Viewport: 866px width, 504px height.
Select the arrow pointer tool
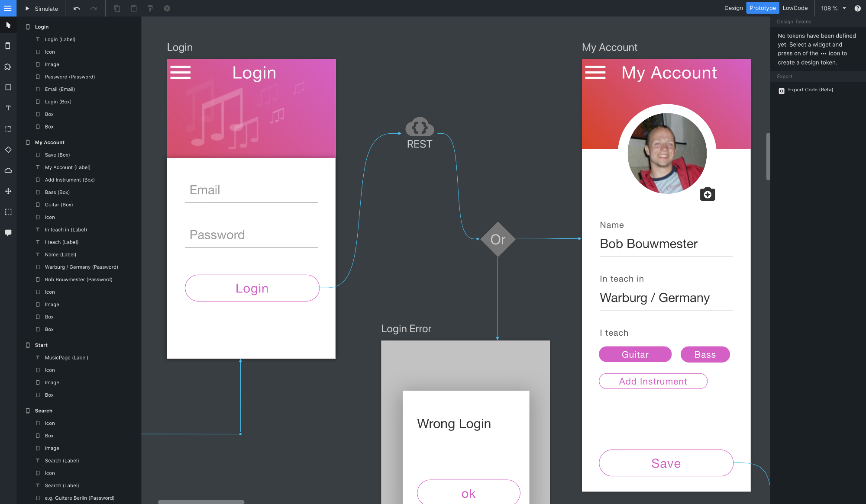click(x=8, y=25)
